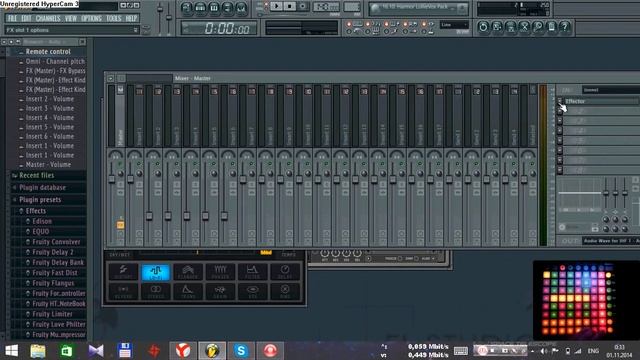Viewport: 640px width, 360px height.
Task: Open the FX slot 3 options arrow
Action: coord(560,121)
